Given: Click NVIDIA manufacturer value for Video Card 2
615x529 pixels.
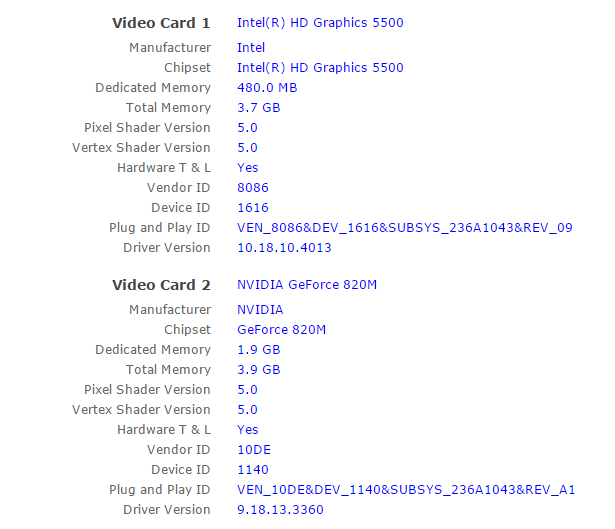Looking at the screenshot, I should click(260, 309).
